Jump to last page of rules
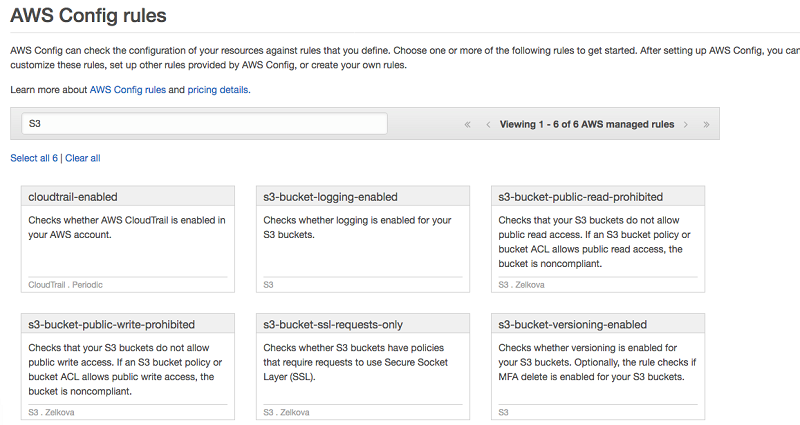800x425 pixels. [x=706, y=125]
